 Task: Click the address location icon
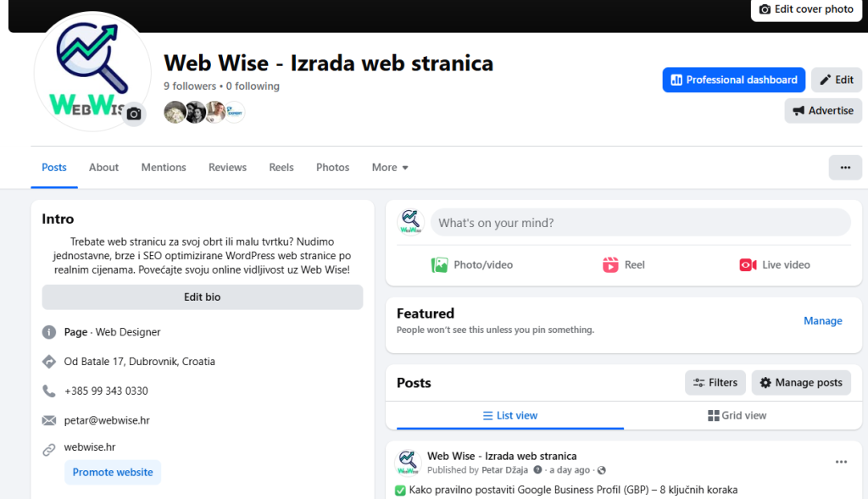coord(49,361)
